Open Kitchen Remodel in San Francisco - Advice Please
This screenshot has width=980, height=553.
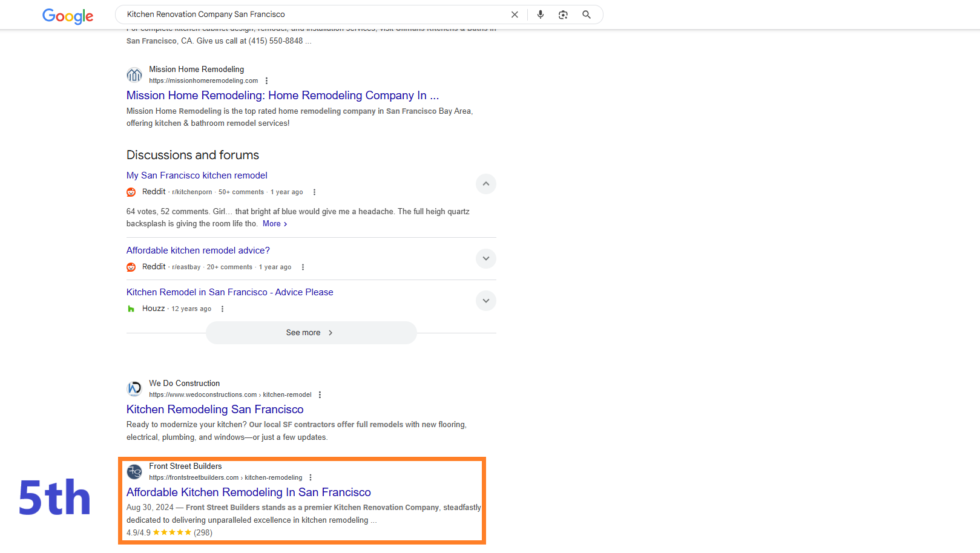[x=230, y=292]
